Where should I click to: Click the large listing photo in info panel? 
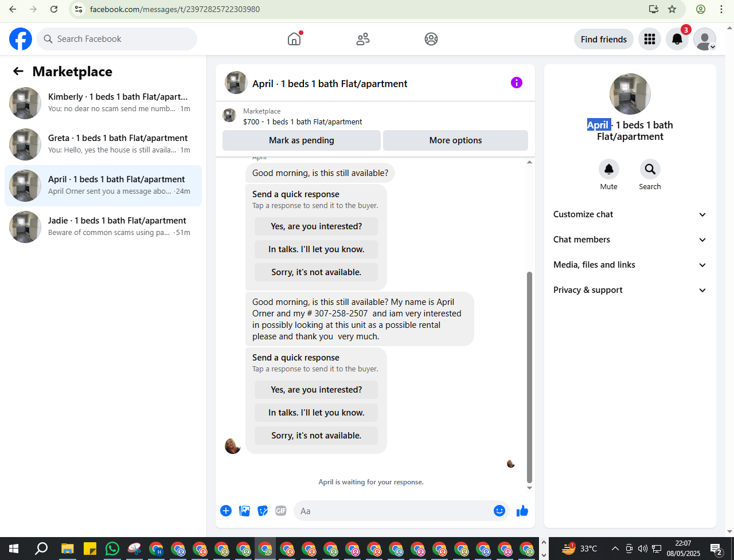[x=630, y=94]
